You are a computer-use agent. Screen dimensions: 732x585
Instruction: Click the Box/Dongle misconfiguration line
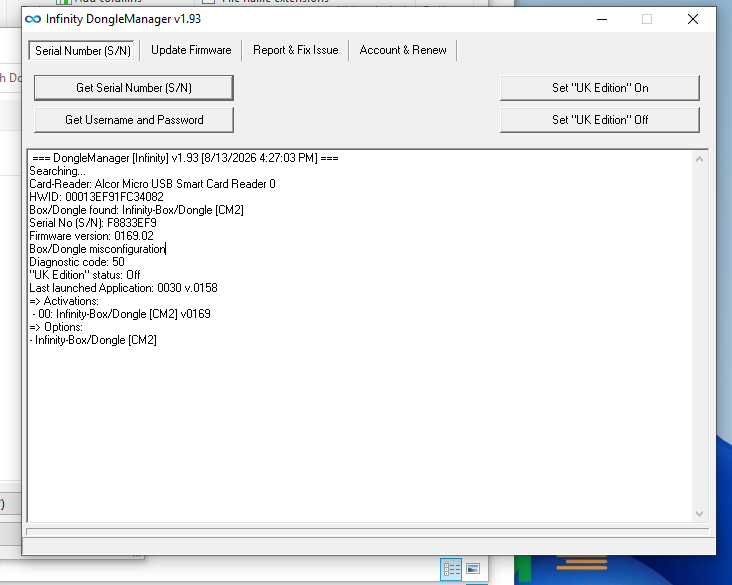[98, 249]
